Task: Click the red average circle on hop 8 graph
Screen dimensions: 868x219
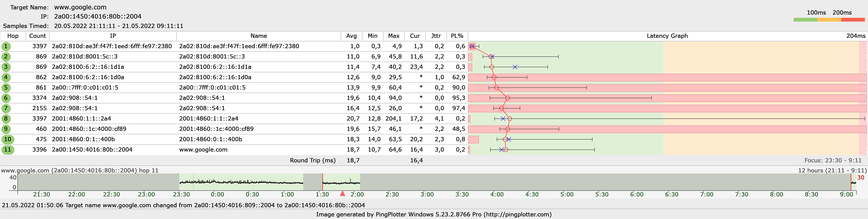Action: tap(509, 119)
